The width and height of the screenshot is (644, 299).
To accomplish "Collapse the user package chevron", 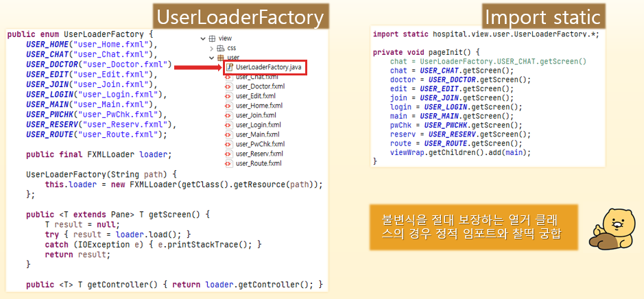I will pyautogui.click(x=211, y=58).
